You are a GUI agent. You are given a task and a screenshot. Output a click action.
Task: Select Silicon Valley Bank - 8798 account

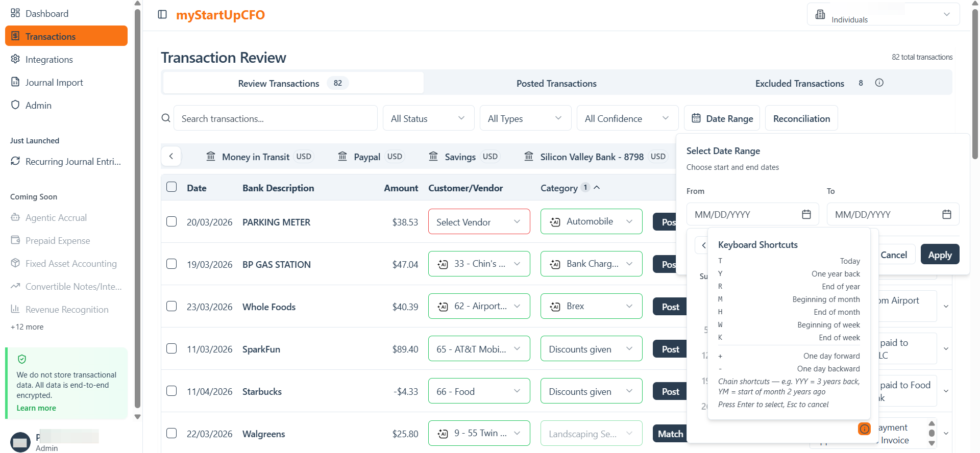click(x=596, y=157)
